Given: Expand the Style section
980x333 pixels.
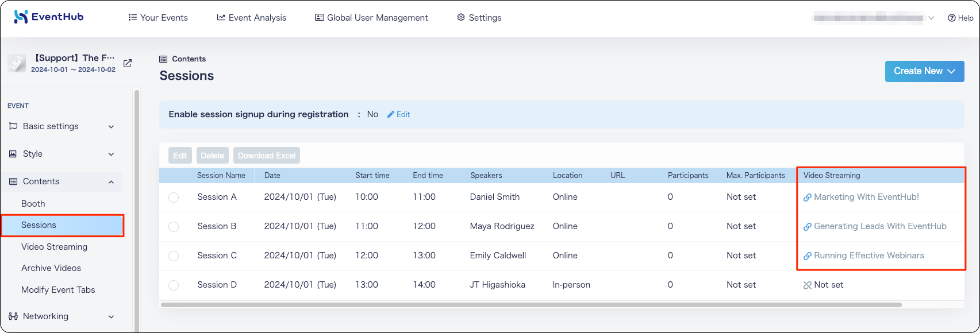Looking at the screenshot, I should (112, 154).
